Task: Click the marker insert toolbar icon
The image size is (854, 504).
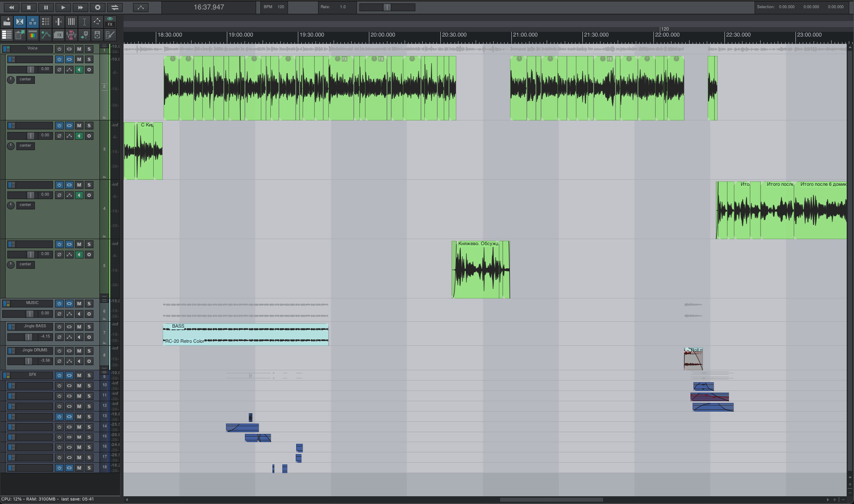Action: [84, 35]
